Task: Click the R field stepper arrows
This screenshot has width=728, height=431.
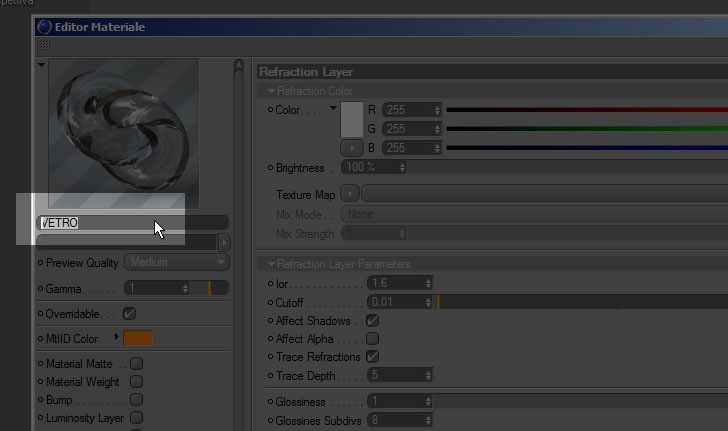Action: pyautogui.click(x=437, y=110)
